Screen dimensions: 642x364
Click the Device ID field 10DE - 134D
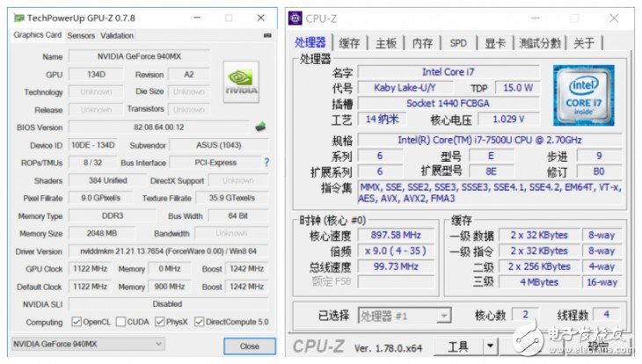(x=93, y=145)
